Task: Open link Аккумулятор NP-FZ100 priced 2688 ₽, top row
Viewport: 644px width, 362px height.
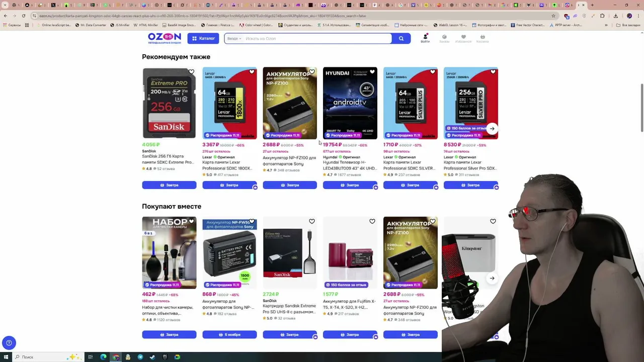Action: pos(289,161)
